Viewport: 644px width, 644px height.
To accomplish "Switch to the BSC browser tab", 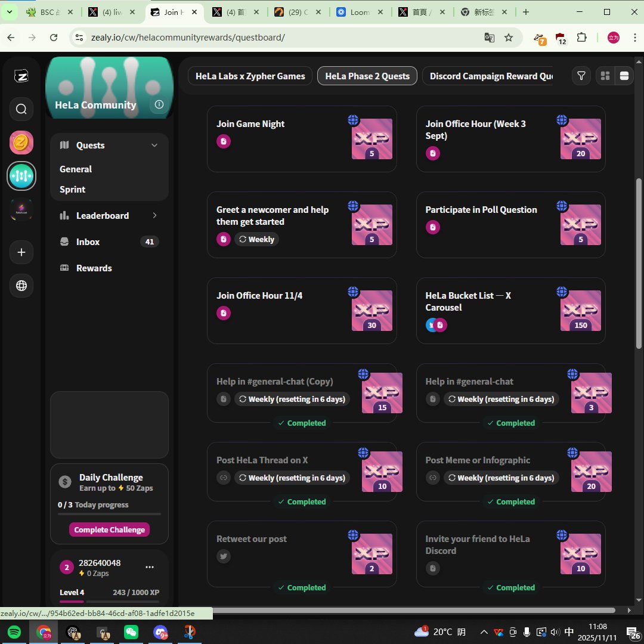I will coord(49,12).
